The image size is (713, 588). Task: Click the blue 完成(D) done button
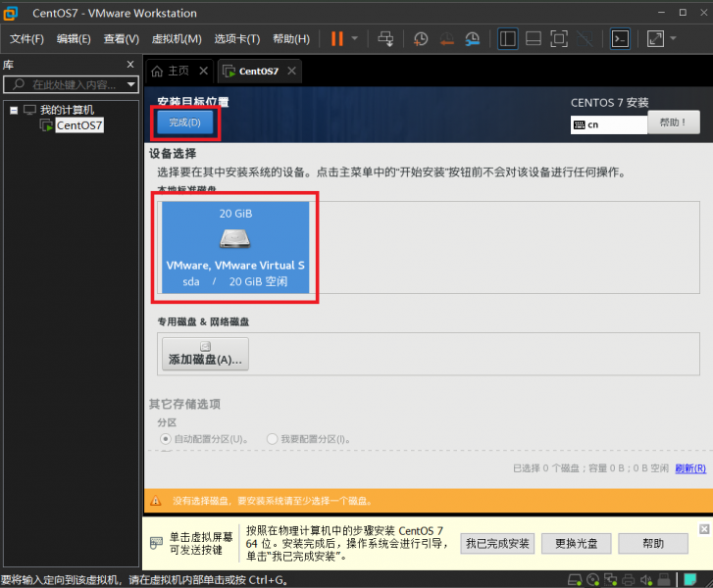[184, 122]
